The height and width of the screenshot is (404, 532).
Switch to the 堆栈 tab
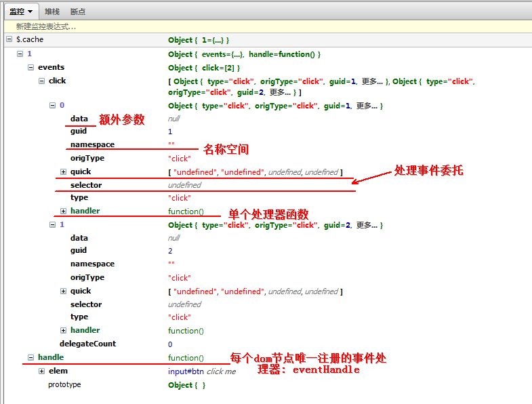[52, 12]
